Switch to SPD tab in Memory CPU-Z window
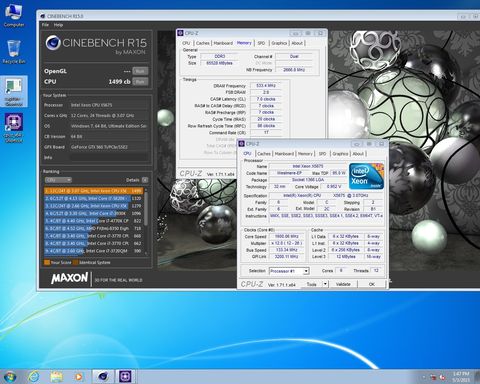 coord(261,43)
